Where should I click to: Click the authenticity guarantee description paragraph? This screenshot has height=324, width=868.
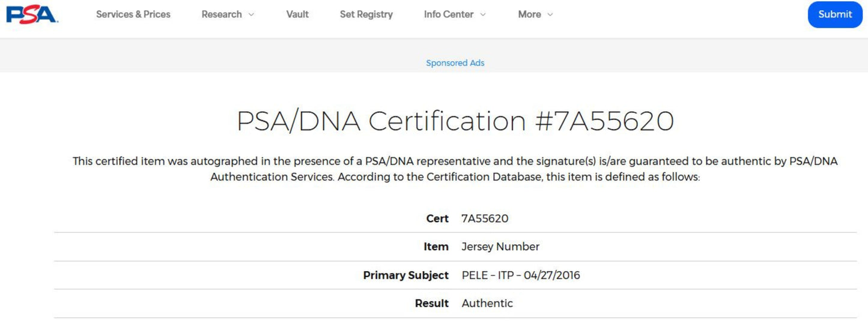coord(455,169)
